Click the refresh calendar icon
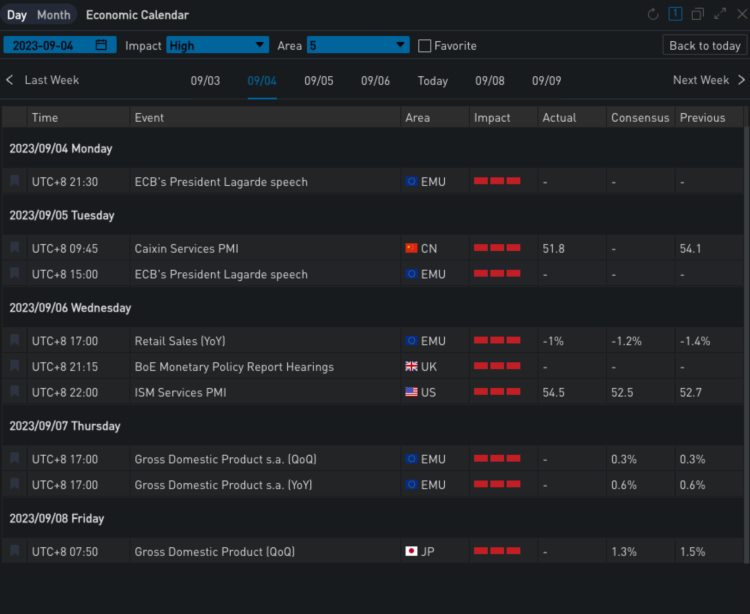 click(653, 15)
